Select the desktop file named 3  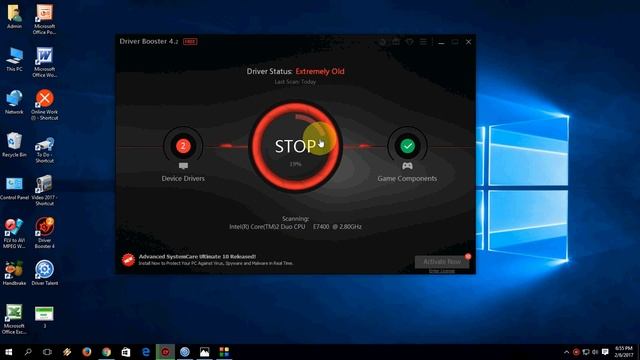point(44,317)
